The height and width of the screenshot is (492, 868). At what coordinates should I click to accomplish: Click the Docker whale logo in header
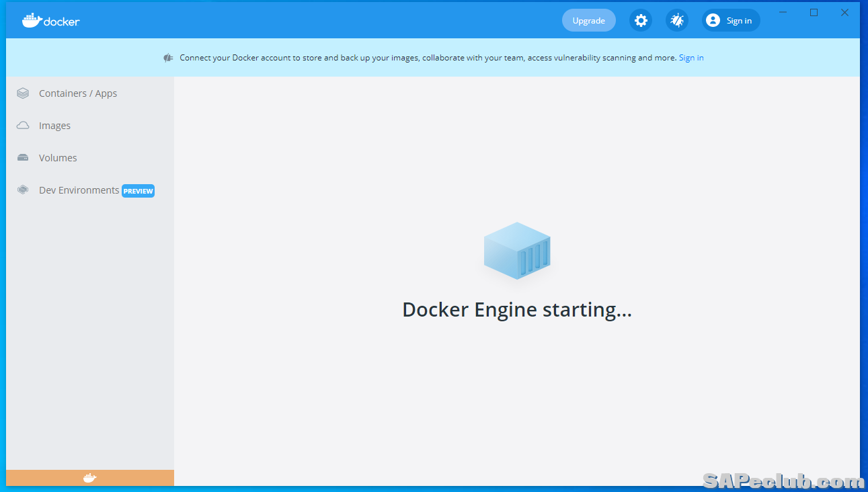32,20
